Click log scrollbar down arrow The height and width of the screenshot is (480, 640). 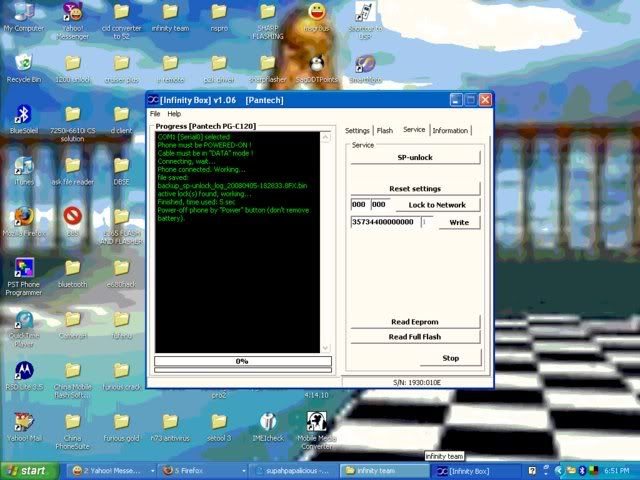tap(325, 348)
